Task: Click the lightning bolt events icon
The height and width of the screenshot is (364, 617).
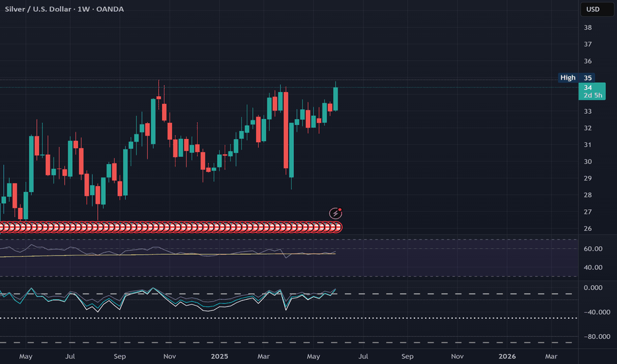Action: click(x=335, y=213)
